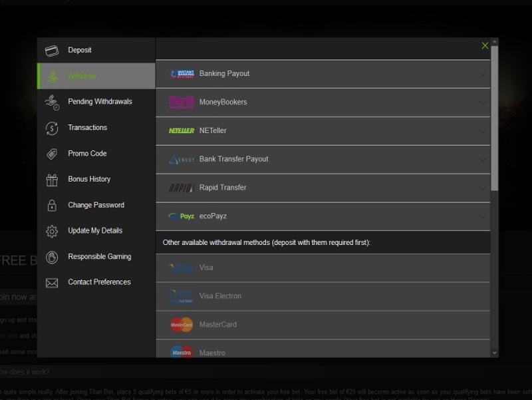Viewport: 532px width, 400px height.
Task: Select the Visa Electron row
Action: coord(323,296)
